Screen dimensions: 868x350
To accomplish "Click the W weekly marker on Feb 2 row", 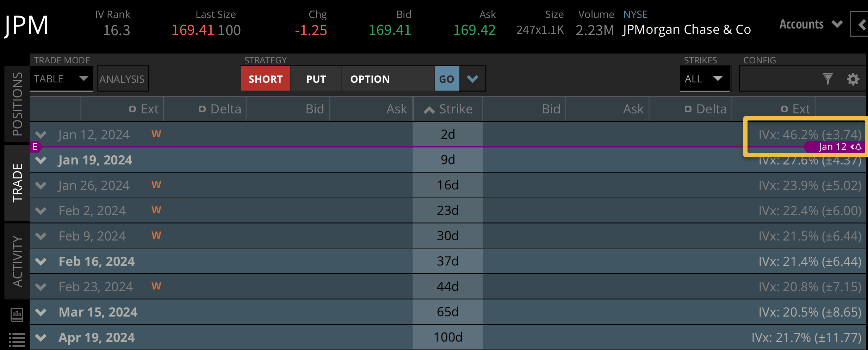I will [x=156, y=210].
